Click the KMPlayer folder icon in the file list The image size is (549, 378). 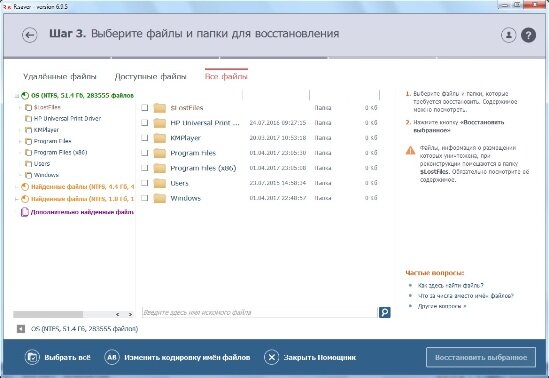point(160,138)
